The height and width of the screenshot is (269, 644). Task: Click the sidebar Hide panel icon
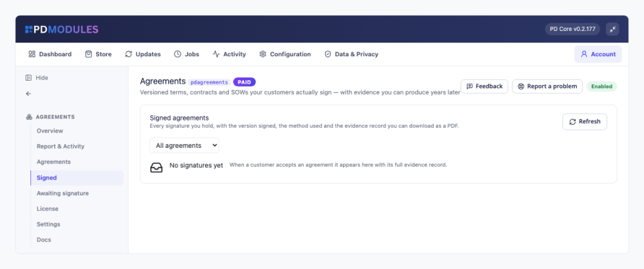(x=28, y=77)
